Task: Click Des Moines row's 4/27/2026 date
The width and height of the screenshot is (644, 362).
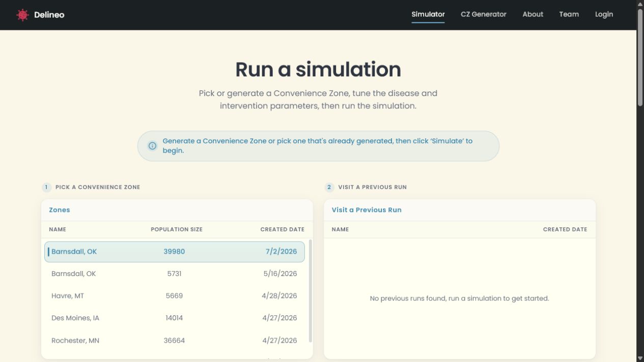Action: pos(279,318)
